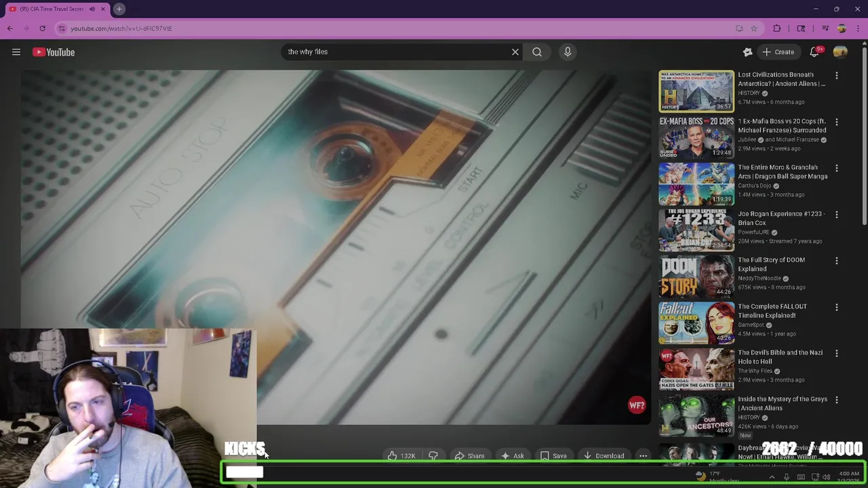Viewport: 868px width, 488px height.
Task: Bookmark this page with the star
Action: (x=754, y=28)
